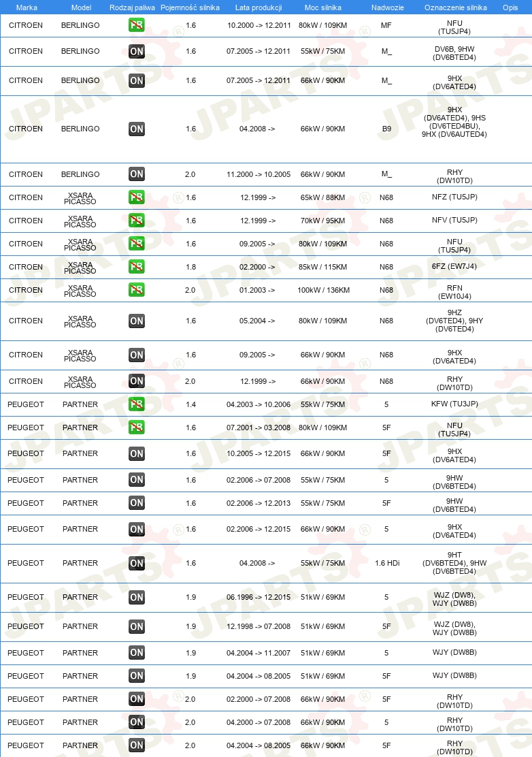
Task: Click the ON icon in the Partner 02.2000 -> 07.2008 row
Action: tap(137, 699)
